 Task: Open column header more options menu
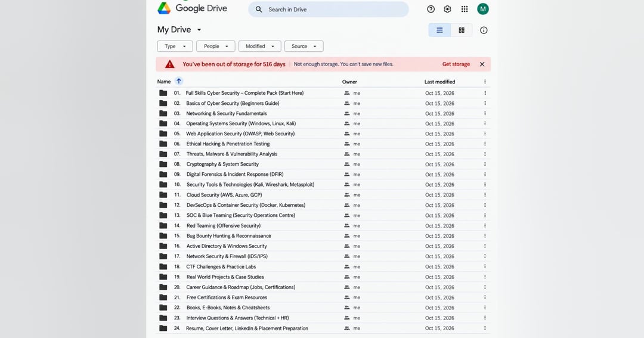(485, 82)
